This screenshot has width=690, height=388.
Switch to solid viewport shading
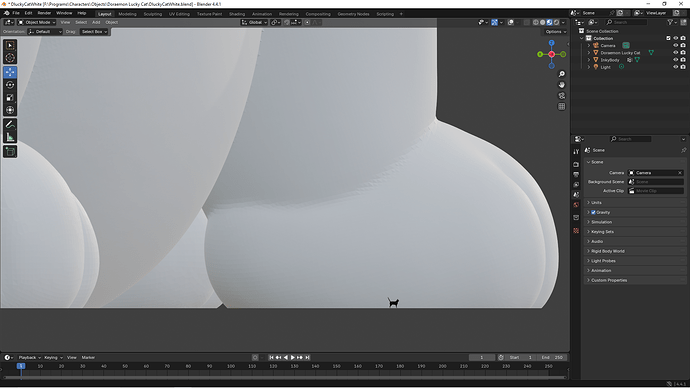[543, 22]
